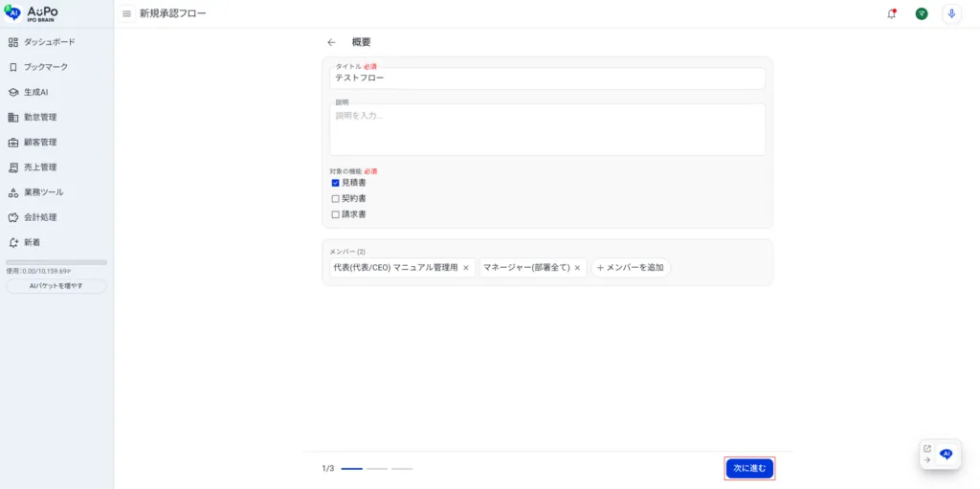
Task: Click the notification bell icon
Action: 891,13
